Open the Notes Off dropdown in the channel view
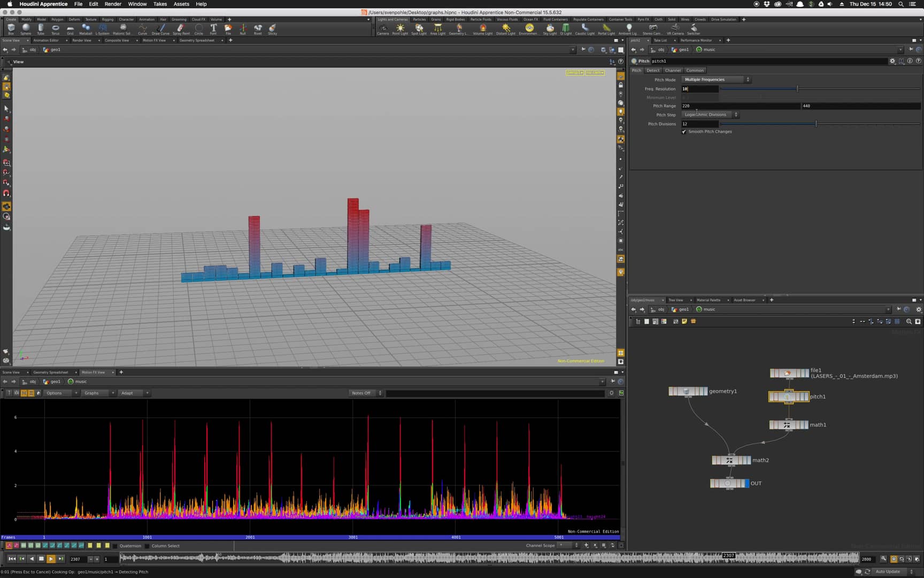 pyautogui.click(x=365, y=393)
